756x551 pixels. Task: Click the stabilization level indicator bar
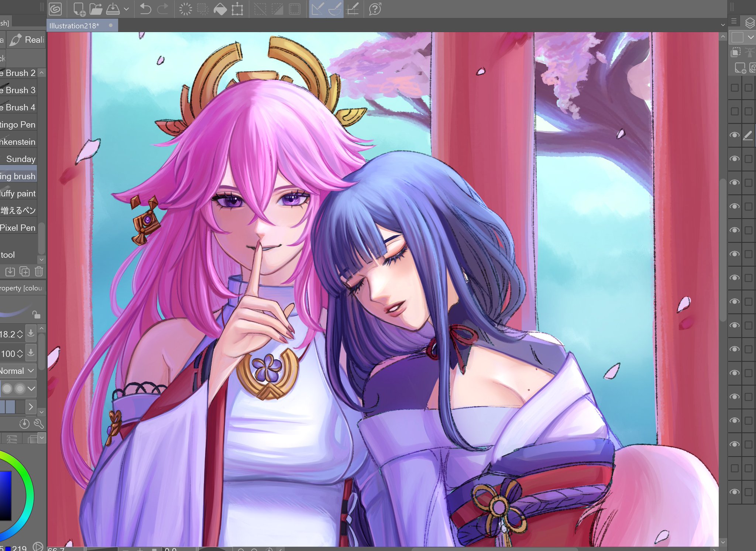click(x=13, y=407)
